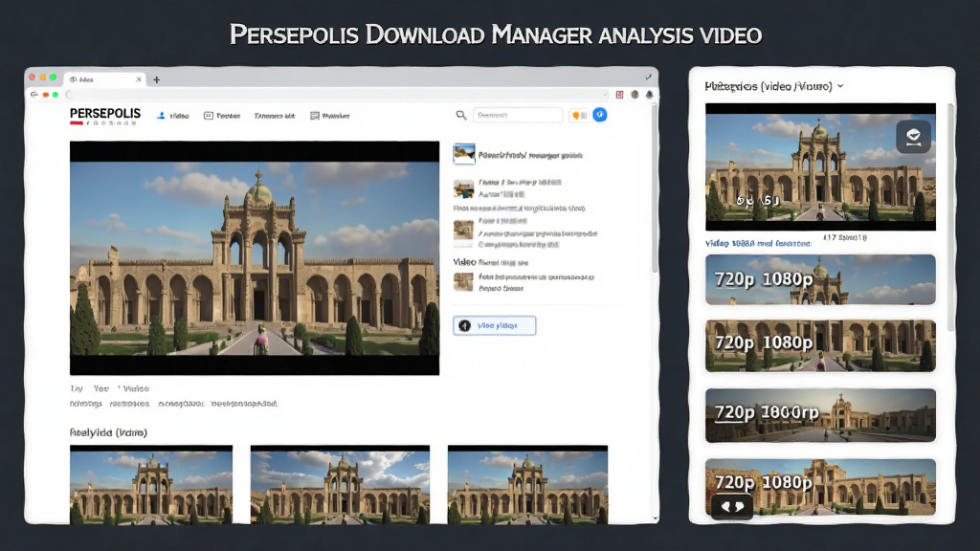Open the first thumbnail in the bottom row
Image resolution: width=980 pixels, height=551 pixels.
click(x=151, y=484)
